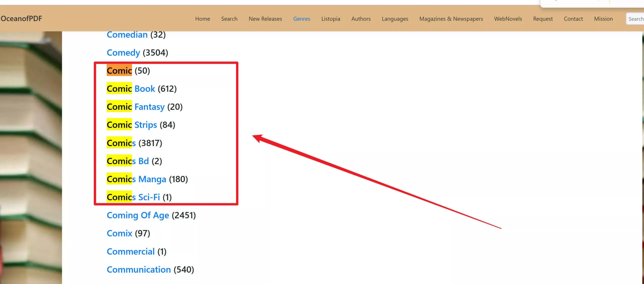The width and height of the screenshot is (644, 284).
Task: Open the Comic Strips genre
Action: 132,125
